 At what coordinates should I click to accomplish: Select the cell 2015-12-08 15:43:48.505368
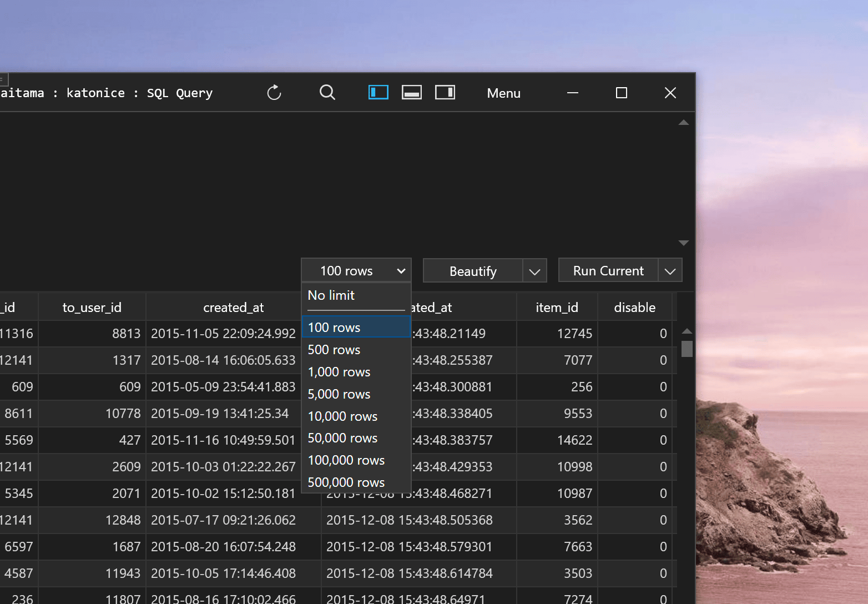pos(419,520)
